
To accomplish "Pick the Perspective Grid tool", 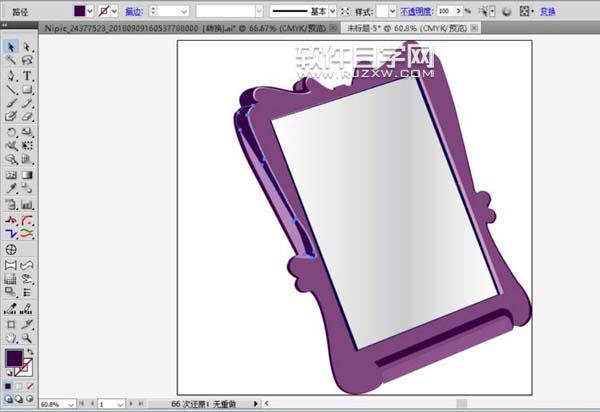I will click(x=27, y=159).
